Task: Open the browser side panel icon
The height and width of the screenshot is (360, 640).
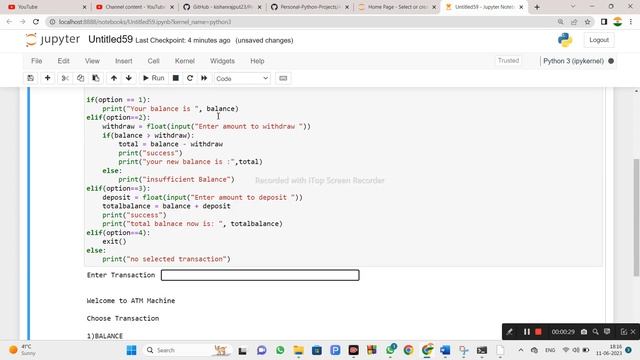Action: pos(604,22)
